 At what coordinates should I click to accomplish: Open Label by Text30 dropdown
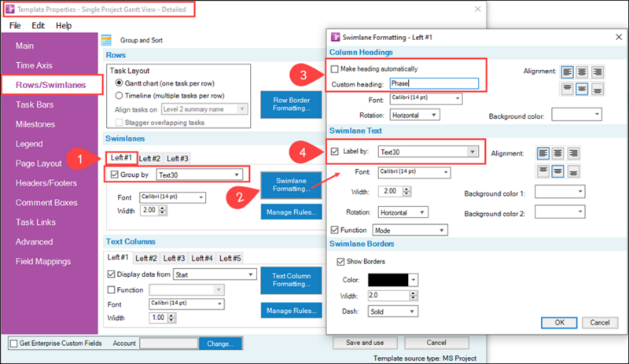coord(428,152)
